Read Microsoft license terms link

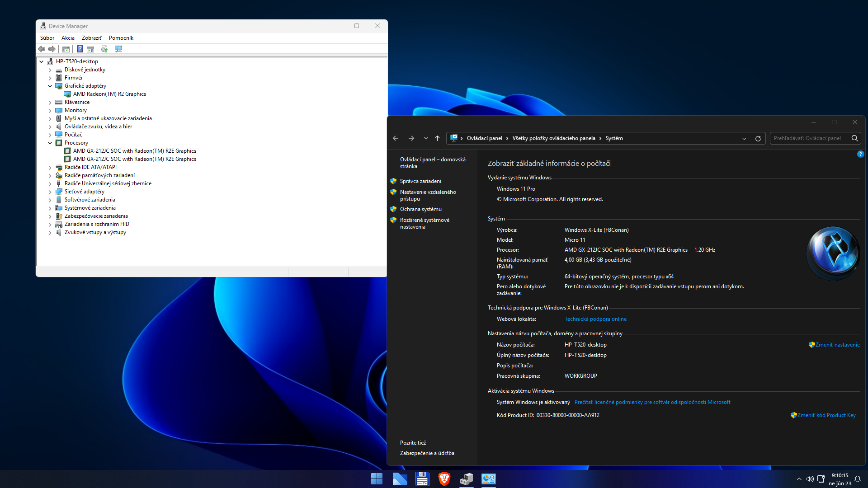click(x=652, y=402)
